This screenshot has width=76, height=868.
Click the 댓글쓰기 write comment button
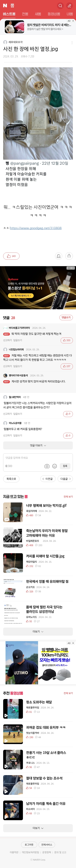(66, 317)
